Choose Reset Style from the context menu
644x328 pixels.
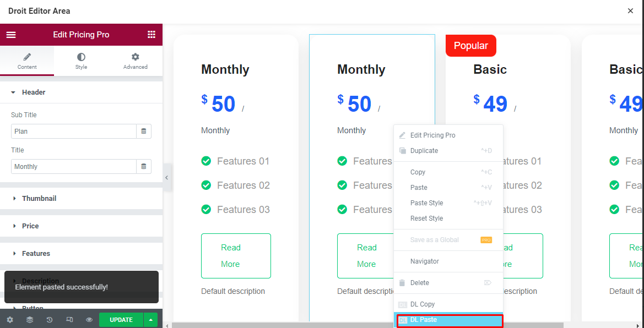[448, 218]
